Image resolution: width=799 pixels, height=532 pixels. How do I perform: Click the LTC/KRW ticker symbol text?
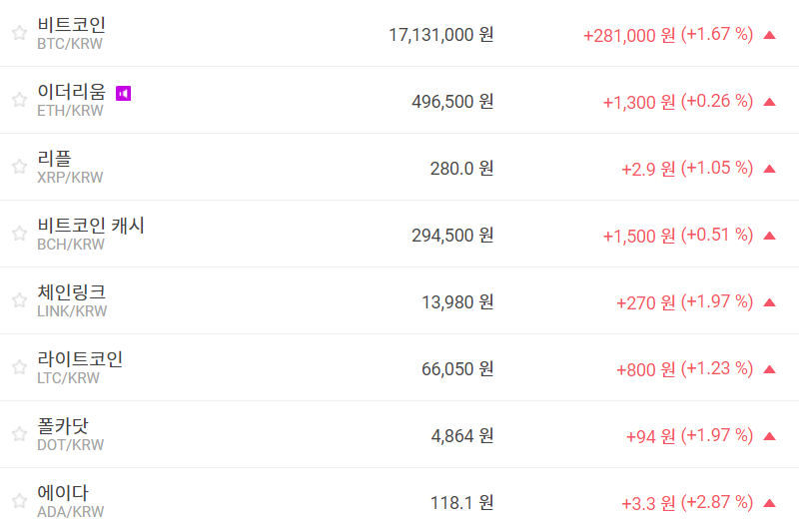click(x=68, y=378)
